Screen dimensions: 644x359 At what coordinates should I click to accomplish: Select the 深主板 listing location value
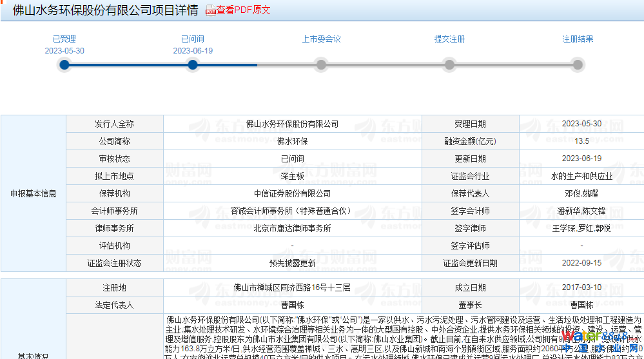292,176
